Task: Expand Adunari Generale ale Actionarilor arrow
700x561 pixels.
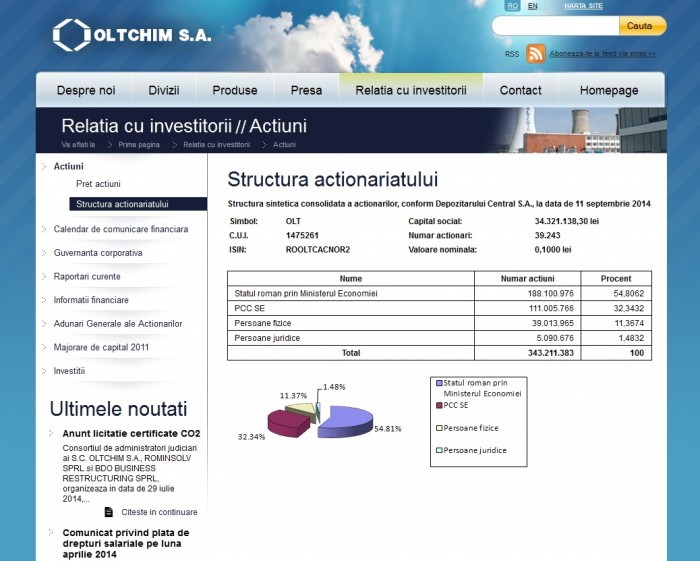Action: [x=44, y=324]
